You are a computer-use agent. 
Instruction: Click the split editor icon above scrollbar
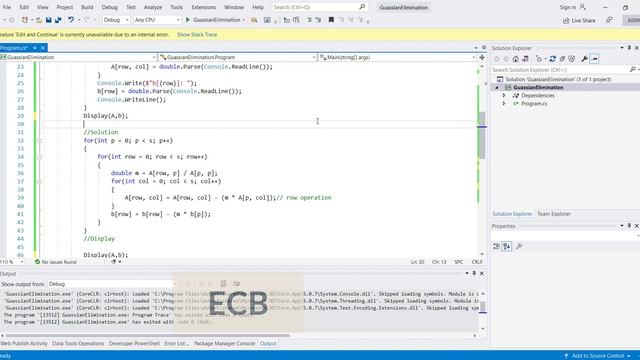tap(482, 57)
